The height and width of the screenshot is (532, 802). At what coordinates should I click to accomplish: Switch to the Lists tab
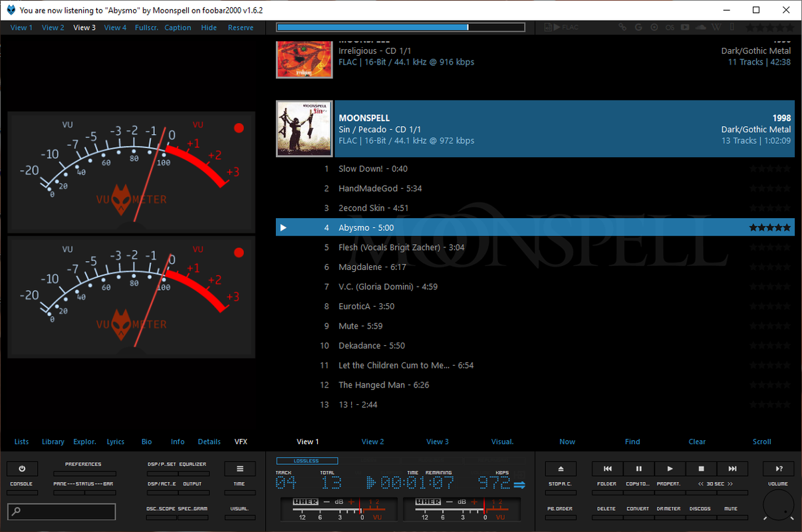(x=21, y=442)
